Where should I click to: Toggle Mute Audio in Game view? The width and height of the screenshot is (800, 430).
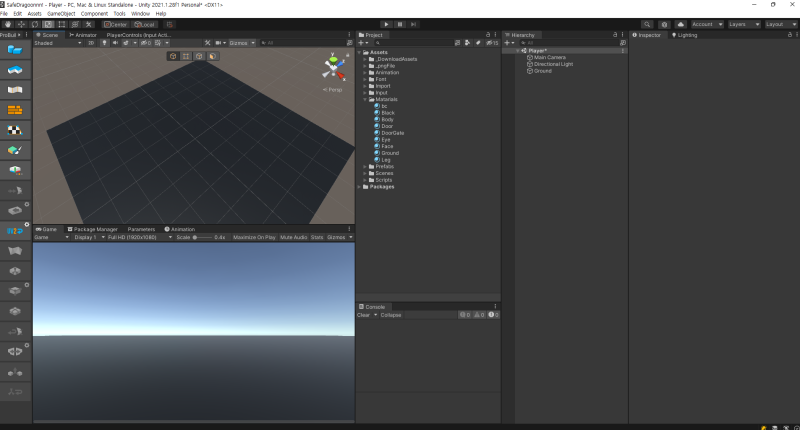(x=294, y=237)
